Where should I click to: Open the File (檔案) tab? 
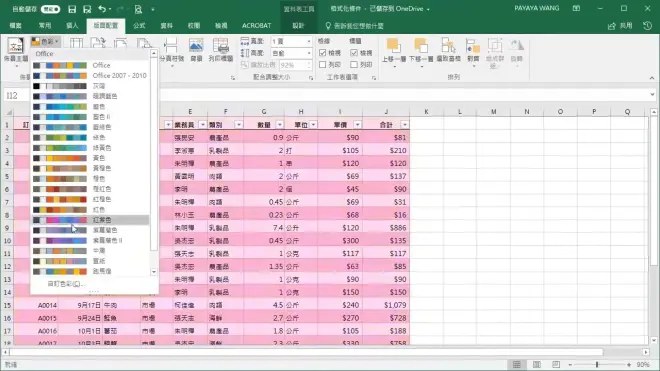(16, 26)
